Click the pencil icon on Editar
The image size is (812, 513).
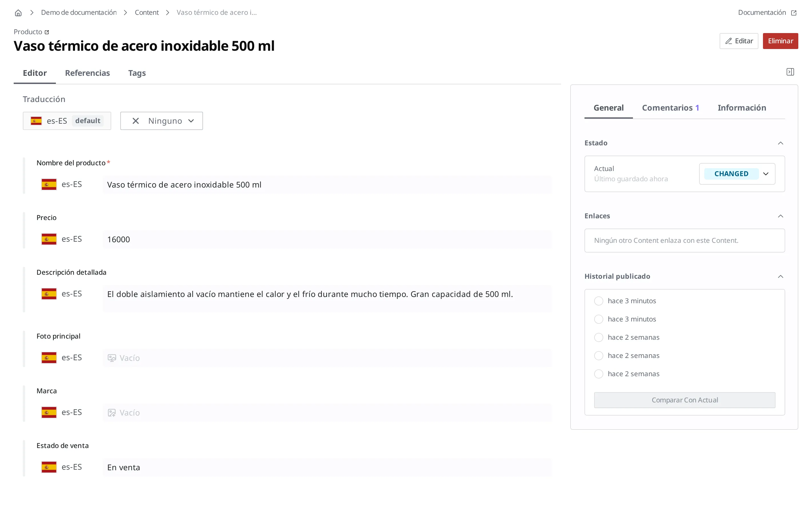pos(728,41)
